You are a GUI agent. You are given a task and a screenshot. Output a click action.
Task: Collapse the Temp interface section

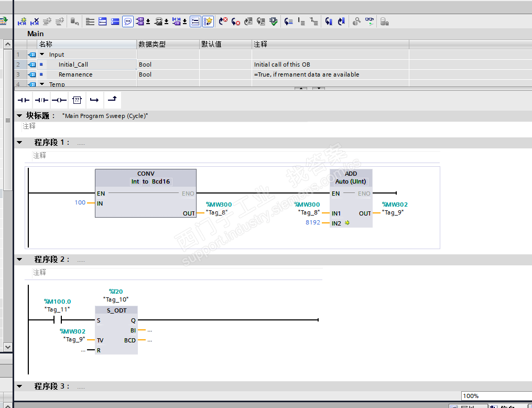click(42, 84)
